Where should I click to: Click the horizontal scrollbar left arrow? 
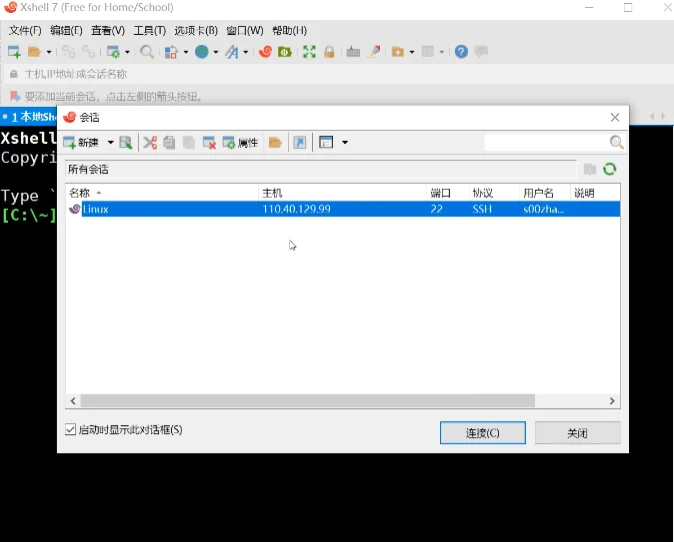point(73,401)
